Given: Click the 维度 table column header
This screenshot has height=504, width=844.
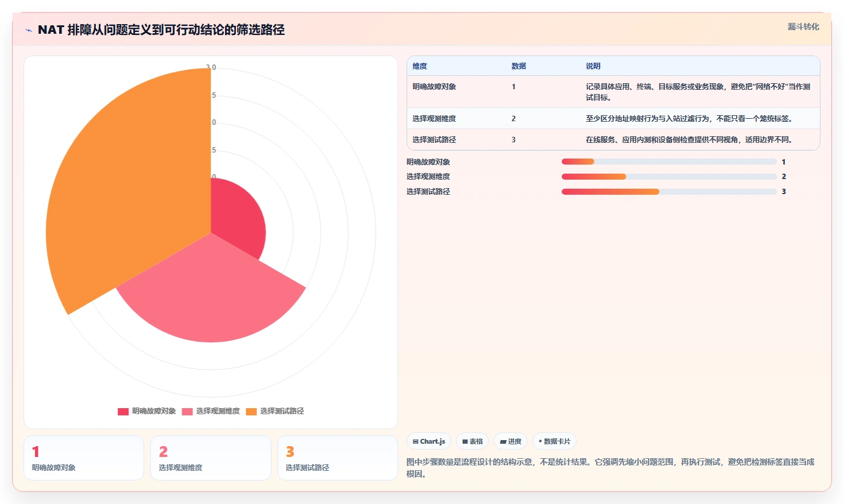Looking at the screenshot, I should click(x=420, y=66).
